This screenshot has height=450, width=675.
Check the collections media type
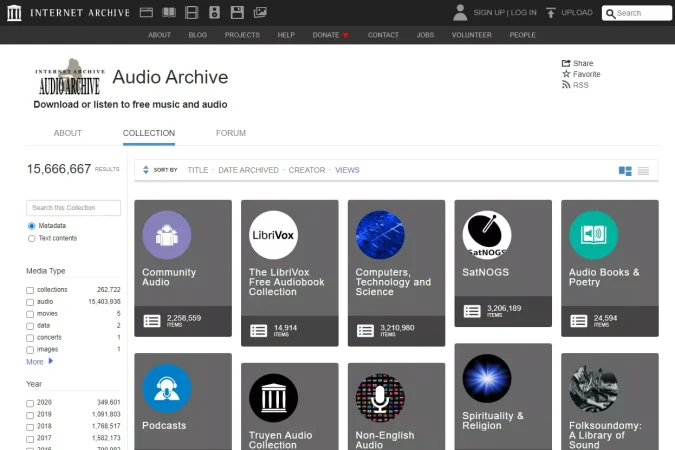tap(30, 290)
